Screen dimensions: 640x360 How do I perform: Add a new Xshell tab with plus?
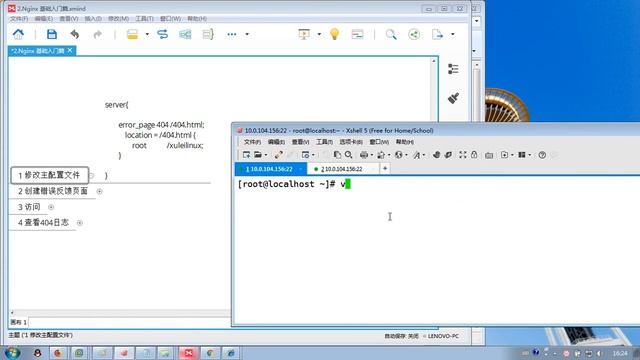(x=385, y=169)
